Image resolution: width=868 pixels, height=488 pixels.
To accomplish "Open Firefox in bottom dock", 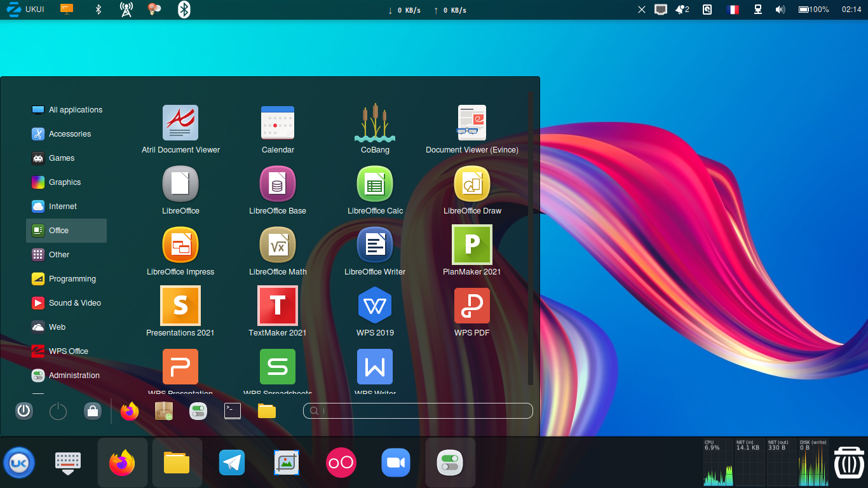I will point(122,463).
